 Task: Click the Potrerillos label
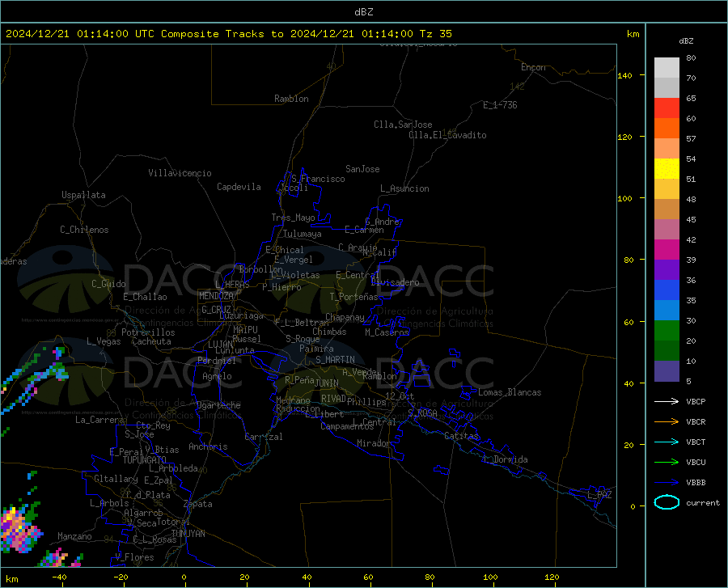click(148, 332)
